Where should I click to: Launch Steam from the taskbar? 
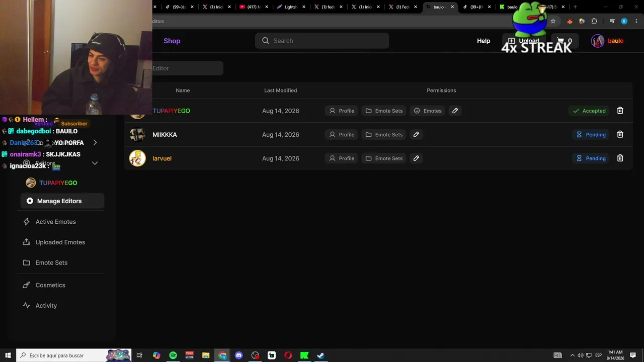tap(320, 355)
